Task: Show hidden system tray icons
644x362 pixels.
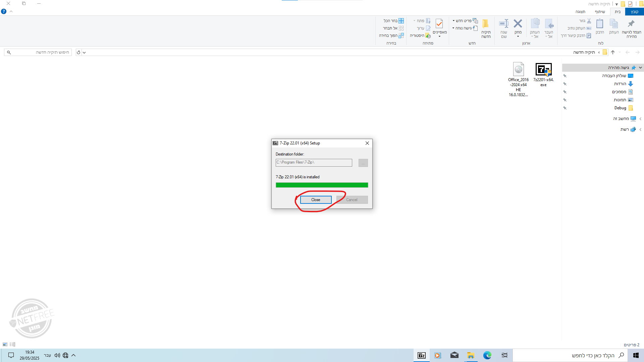Action: (x=73, y=355)
